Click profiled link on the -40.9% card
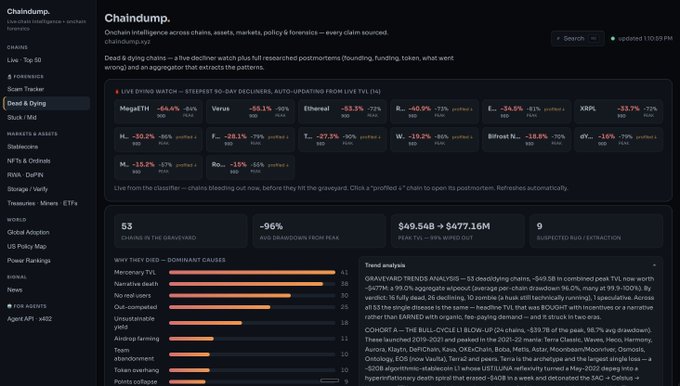 [x=462, y=109]
